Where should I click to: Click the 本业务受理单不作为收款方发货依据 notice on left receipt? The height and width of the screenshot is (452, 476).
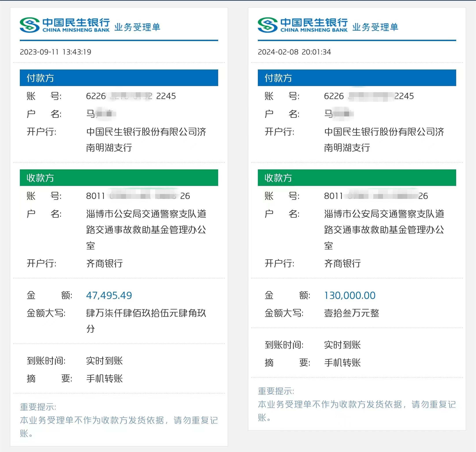click(x=119, y=427)
